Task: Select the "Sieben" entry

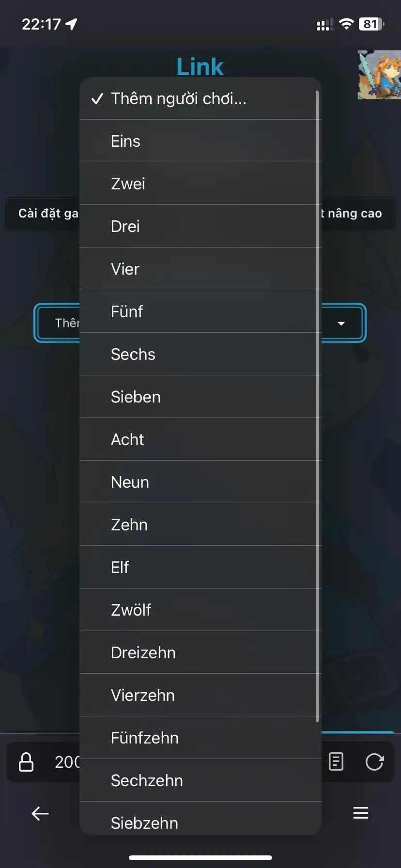Action: (136, 397)
